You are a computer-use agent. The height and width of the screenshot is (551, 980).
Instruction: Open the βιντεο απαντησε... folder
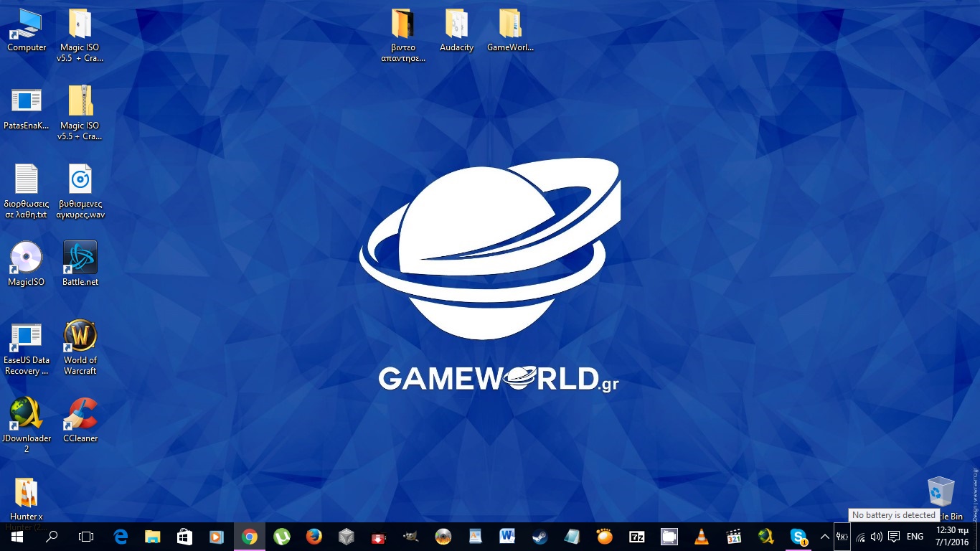pyautogui.click(x=403, y=36)
